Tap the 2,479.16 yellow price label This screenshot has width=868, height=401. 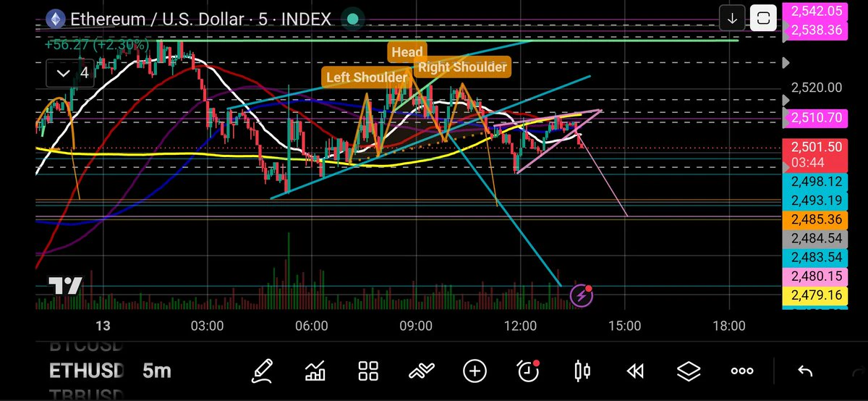[814, 295]
